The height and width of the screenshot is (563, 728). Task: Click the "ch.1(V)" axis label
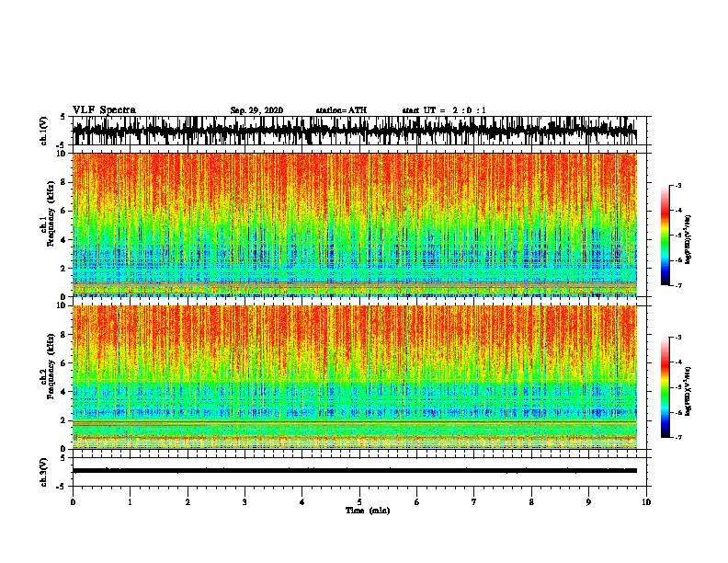44,131
